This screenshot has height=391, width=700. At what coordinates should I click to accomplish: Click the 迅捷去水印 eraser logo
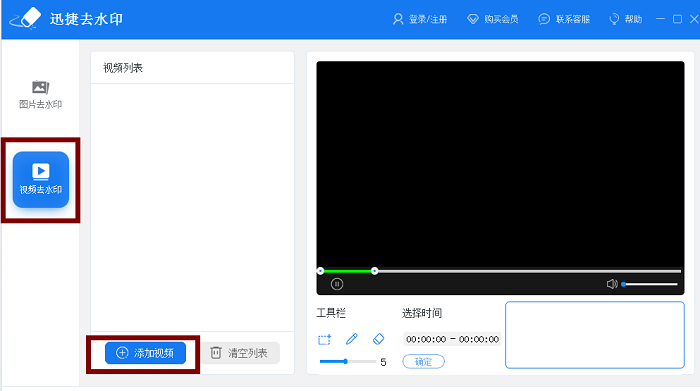[25, 19]
